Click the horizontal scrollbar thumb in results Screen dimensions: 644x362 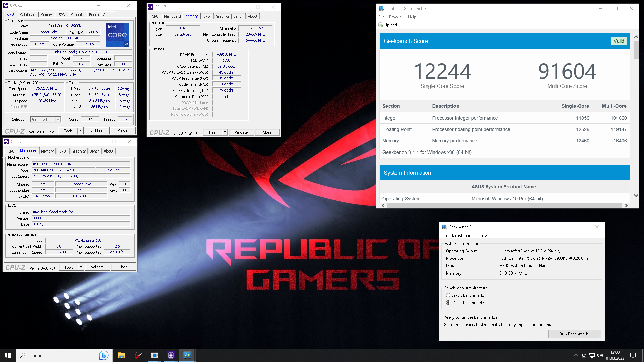(504, 206)
